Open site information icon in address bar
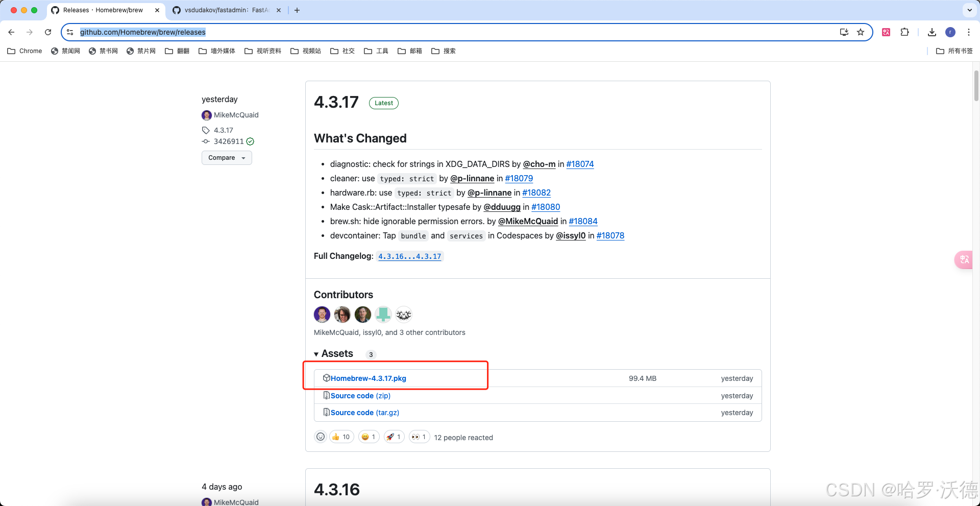Image resolution: width=980 pixels, height=506 pixels. 70,32
